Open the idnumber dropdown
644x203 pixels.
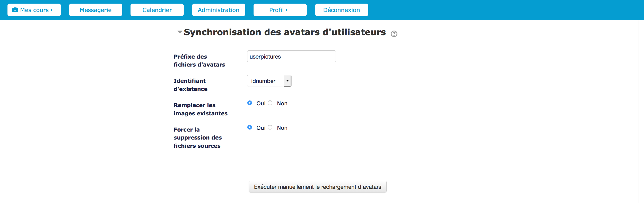tap(269, 81)
